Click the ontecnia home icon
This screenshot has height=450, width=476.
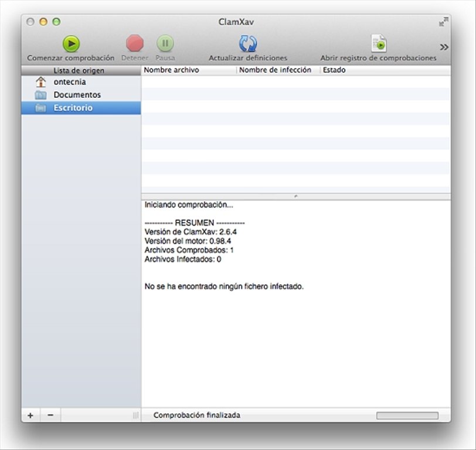[40, 82]
